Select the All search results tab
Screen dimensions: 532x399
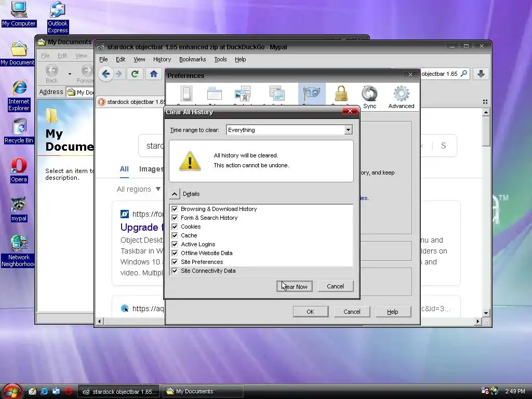124,169
